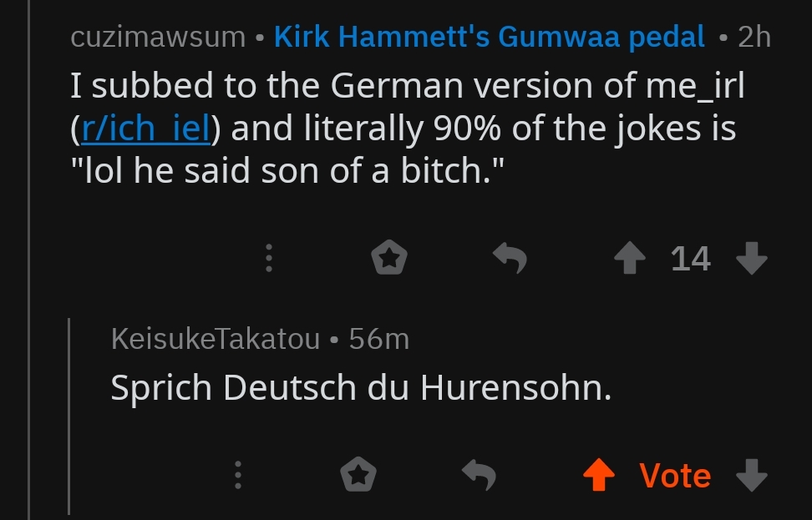Click the 2h timestamp on the top comment
Image resolution: width=812 pixels, height=520 pixels.
pos(754,37)
